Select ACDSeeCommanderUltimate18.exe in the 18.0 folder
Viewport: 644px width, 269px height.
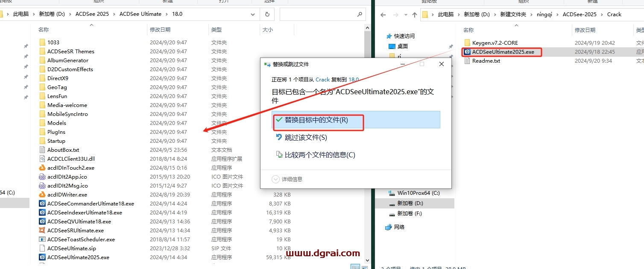[x=90, y=204]
